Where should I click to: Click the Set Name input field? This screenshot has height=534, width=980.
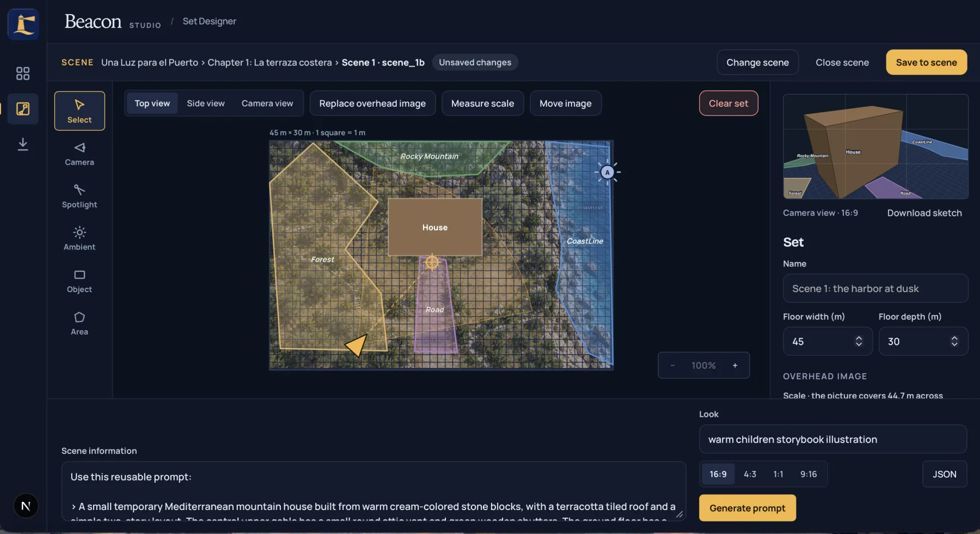[875, 288]
